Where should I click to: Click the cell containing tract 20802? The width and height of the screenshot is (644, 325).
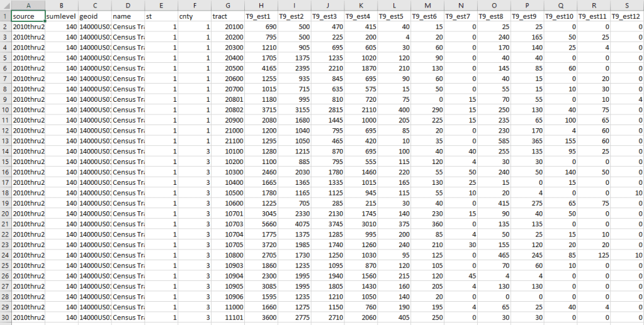227,109
